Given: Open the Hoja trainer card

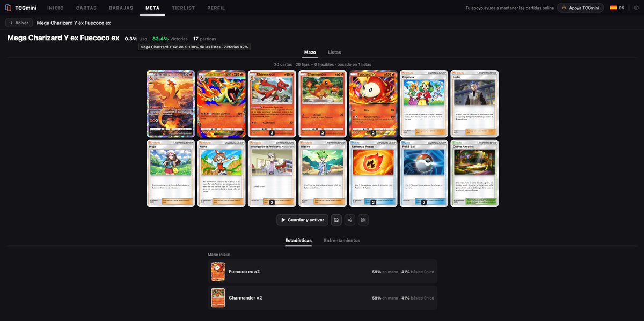Looking at the screenshot, I should (171, 173).
